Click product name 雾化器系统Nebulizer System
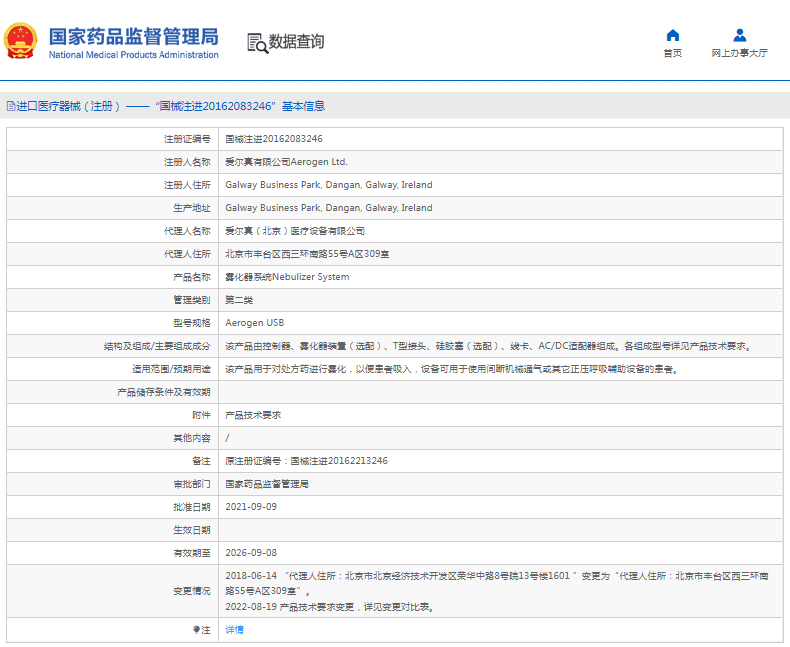This screenshot has height=647, width=790. tap(287, 277)
